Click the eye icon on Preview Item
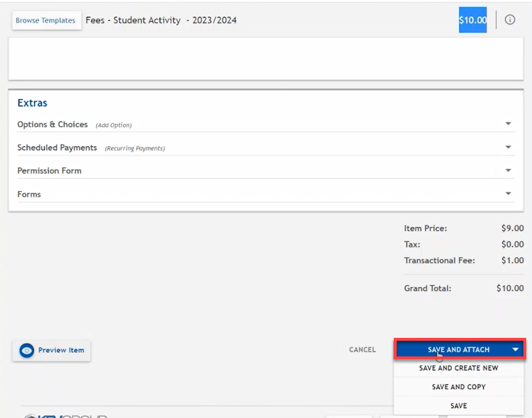 [27, 351]
